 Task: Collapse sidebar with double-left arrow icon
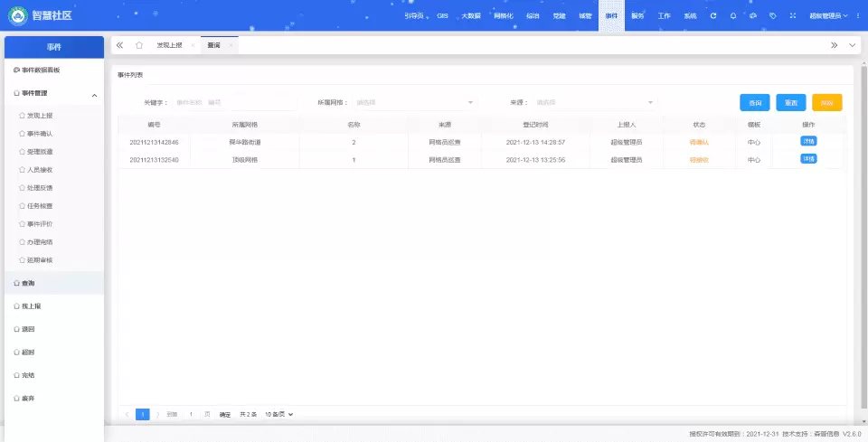point(119,45)
